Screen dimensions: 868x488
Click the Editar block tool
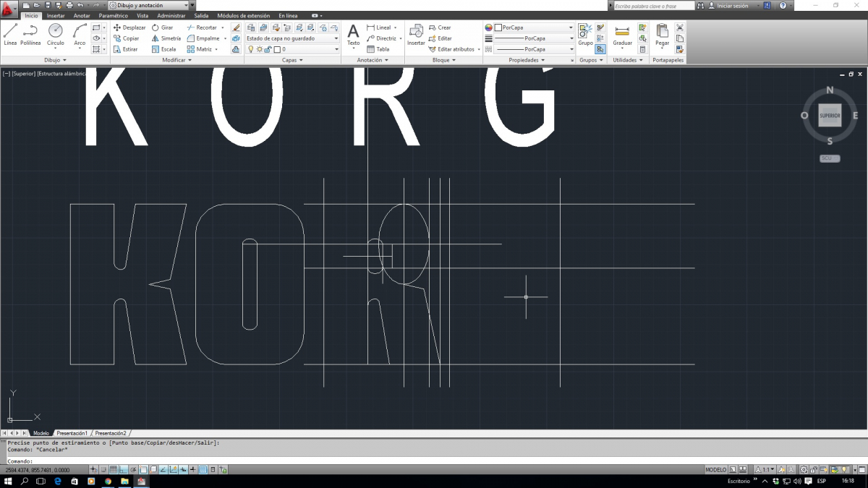click(x=441, y=38)
